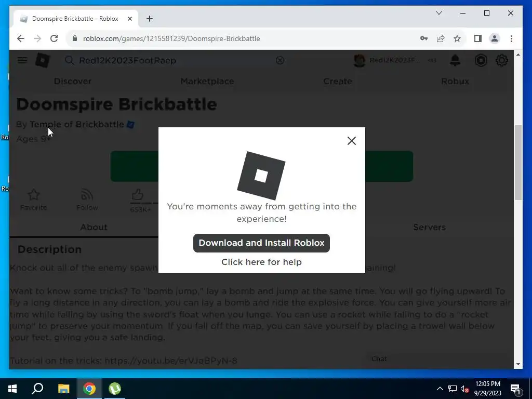Go to Marketplace page
The height and width of the screenshot is (399, 532).
207,81
